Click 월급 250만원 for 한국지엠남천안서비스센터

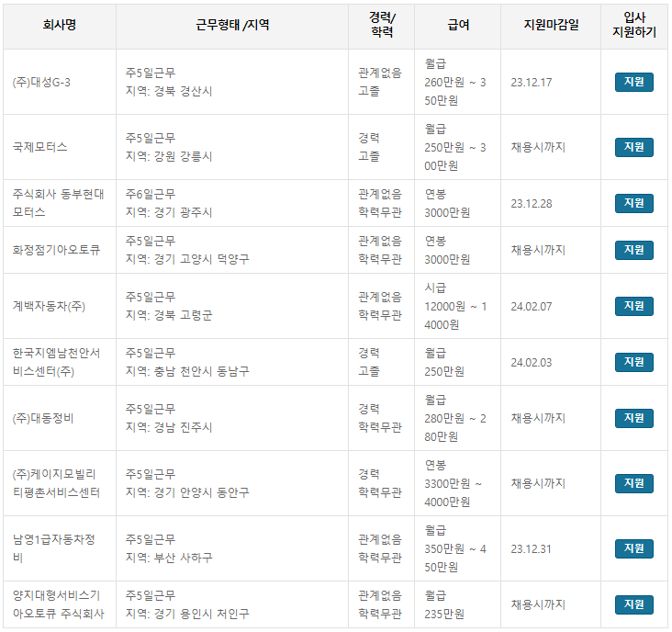444,362
